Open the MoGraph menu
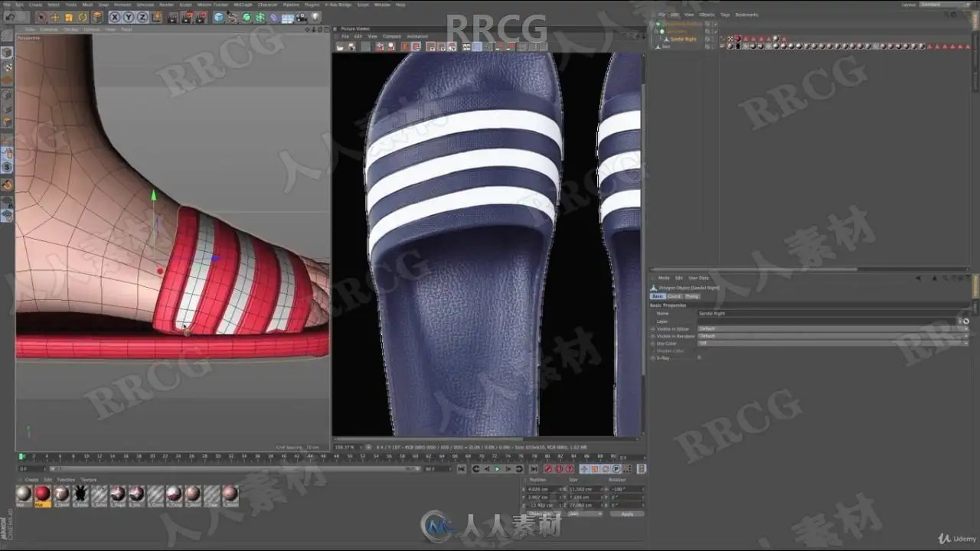This screenshot has height=551, width=980. pyautogui.click(x=243, y=5)
